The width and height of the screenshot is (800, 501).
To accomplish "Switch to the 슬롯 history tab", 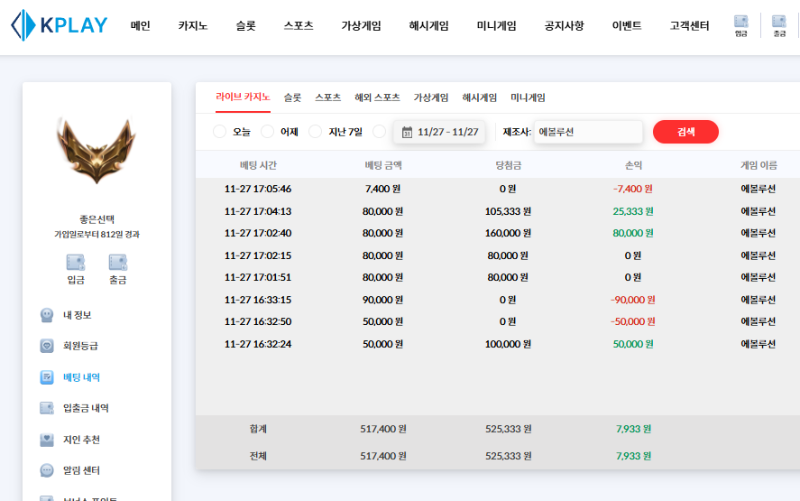I will [x=292, y=97].
